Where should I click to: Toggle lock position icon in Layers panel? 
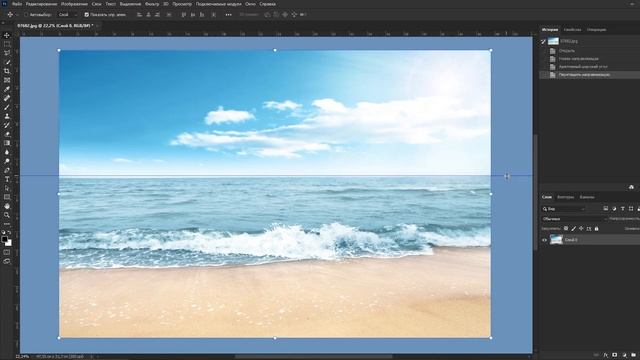pyautogui.click(x=581, y=229)
